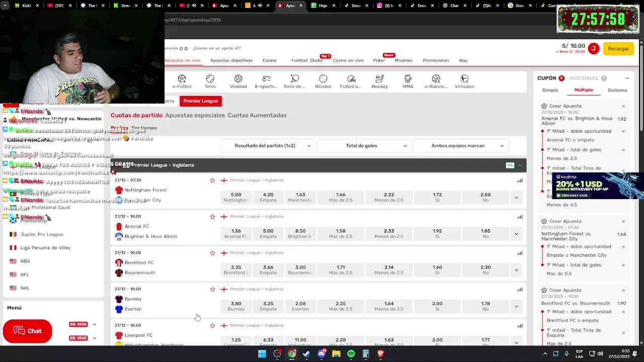Select the Hockey sport icon
This screenshot has width=644, height=362.
point(379,81)
